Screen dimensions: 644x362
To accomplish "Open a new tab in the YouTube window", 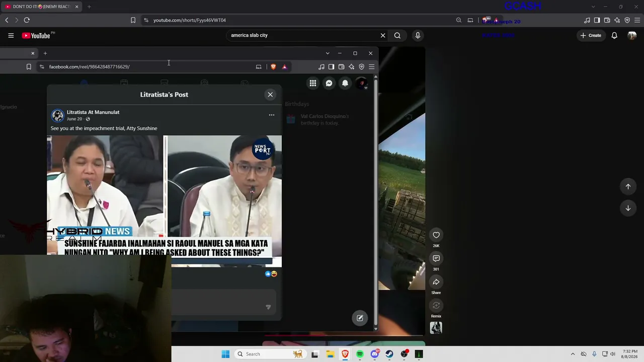I will pyautogui.click(x=89, y=7).
